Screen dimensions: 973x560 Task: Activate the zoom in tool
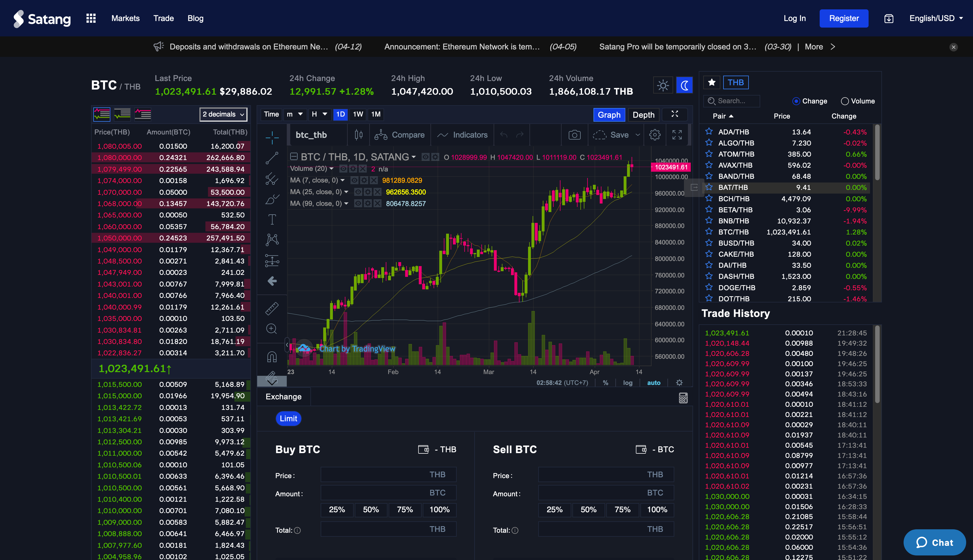[x=272, y=329]
